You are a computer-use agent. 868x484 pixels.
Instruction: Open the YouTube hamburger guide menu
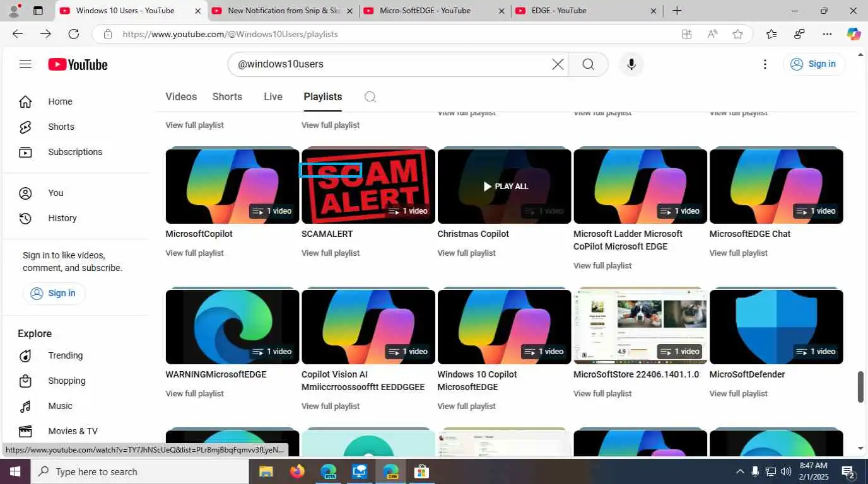tap(25, 64)
